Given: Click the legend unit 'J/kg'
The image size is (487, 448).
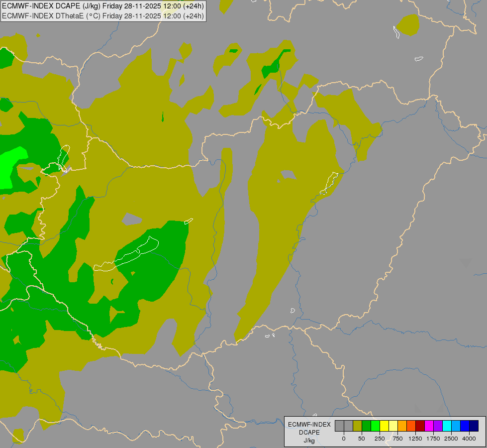Looking at the screenshot, I should coord(309,441).
